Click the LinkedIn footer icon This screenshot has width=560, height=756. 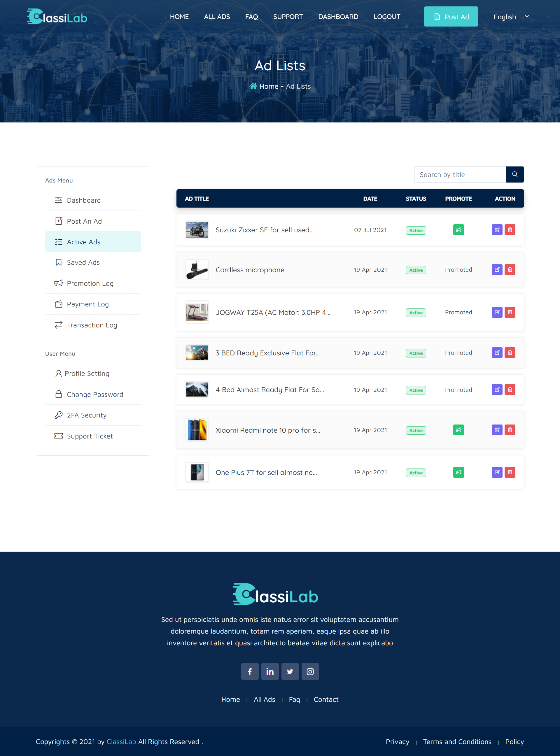(270, 672)
